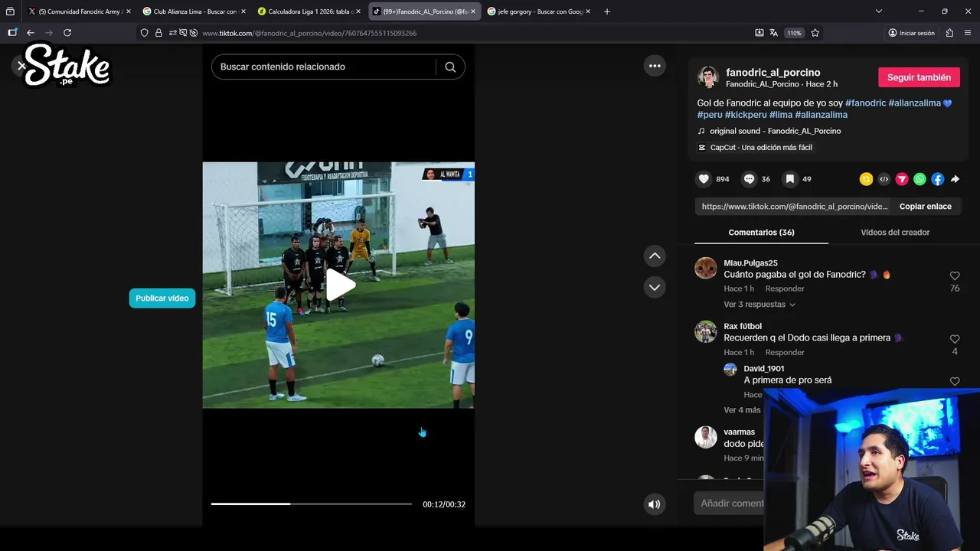The width and height of the screenshot is (980, 551).
Task: Click the video link URL text field
Action: tap(795, 207)
